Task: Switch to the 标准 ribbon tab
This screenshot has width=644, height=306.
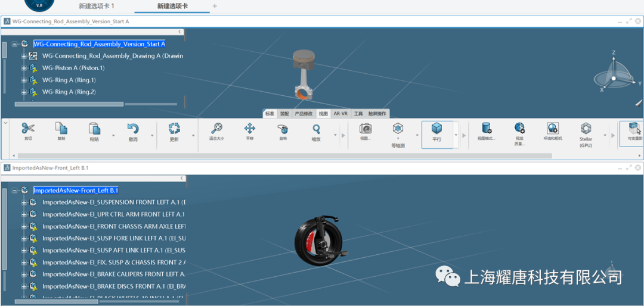Action: pyautogui.click(x=270, y=114)
